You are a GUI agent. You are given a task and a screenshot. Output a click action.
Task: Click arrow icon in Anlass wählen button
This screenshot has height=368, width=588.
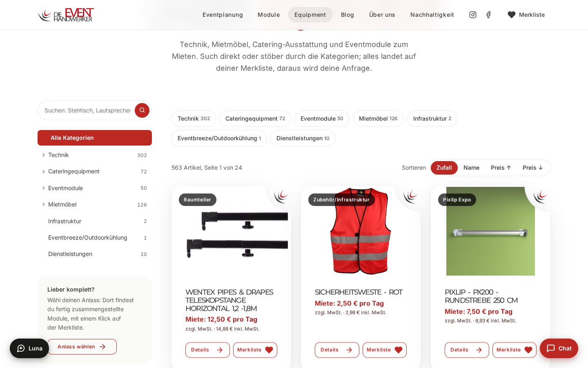(x=102, y=347)
